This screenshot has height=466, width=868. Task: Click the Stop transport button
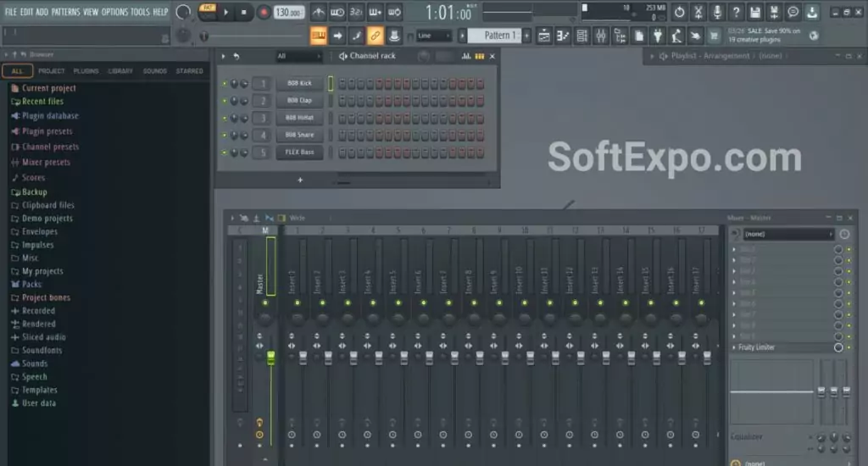point(243,12)
